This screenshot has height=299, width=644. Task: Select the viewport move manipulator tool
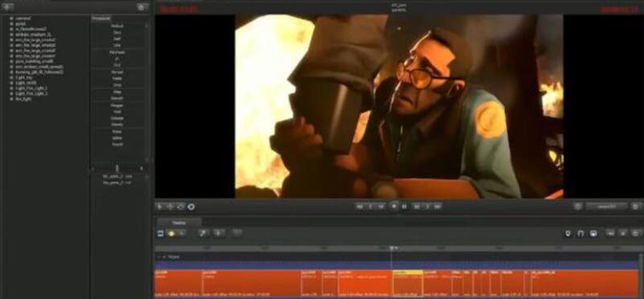coord(170,207)
